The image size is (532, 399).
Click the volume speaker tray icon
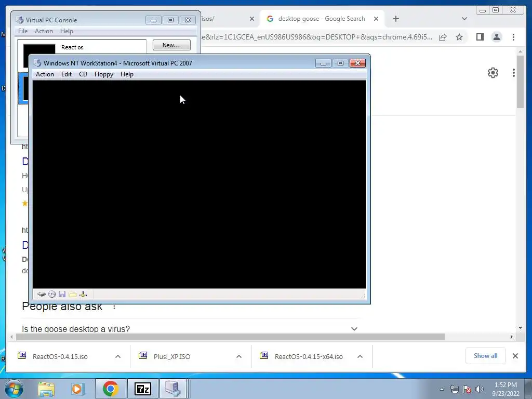(x=480, y=389)
